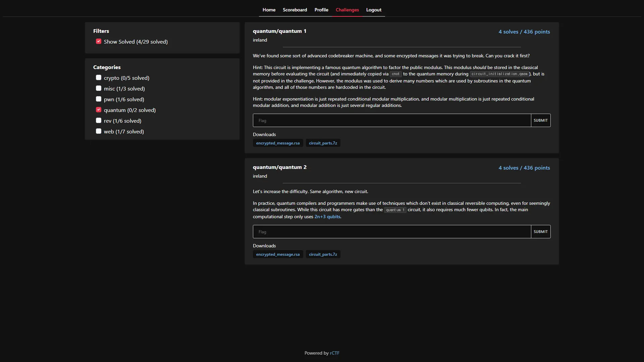644x362 pixels.
Task: Follow the rCTF footer link
Action: (334, 353)
